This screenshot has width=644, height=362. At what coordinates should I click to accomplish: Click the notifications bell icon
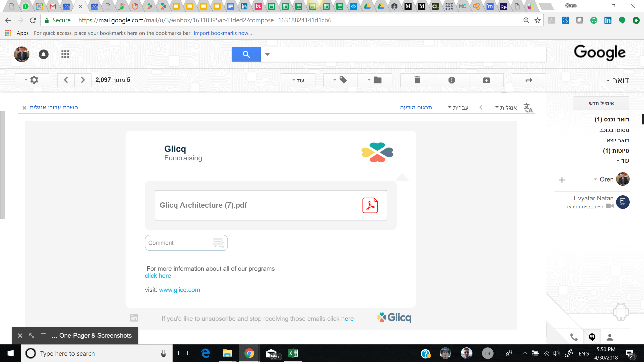[44, 54]
